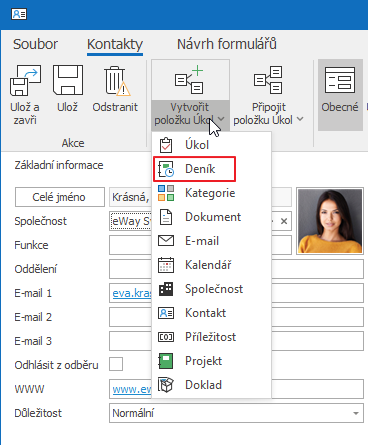Select Dokument menu entry
This screenshot has height=445, width=368.
tap(212, 217)
